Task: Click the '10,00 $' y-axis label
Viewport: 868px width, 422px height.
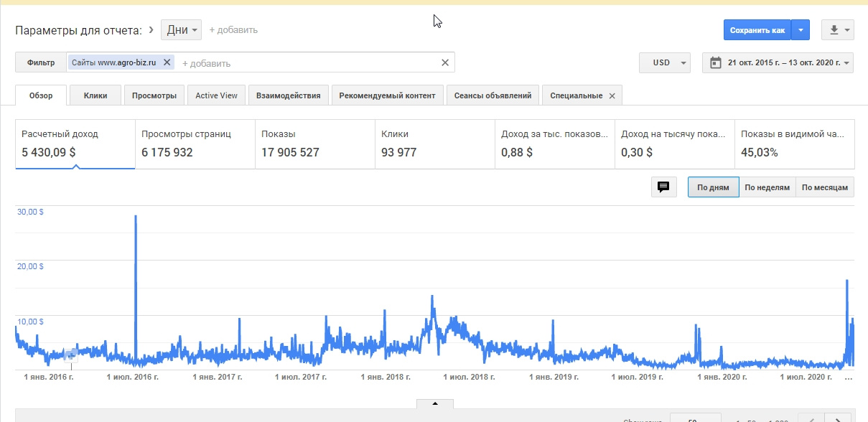Action: [29, 322]
